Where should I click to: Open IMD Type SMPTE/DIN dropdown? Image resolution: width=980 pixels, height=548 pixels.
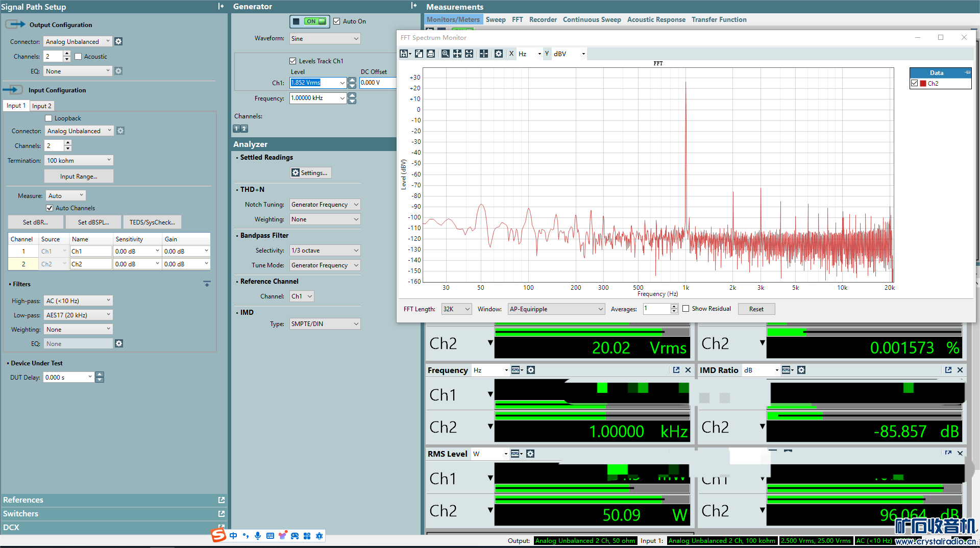325,324
